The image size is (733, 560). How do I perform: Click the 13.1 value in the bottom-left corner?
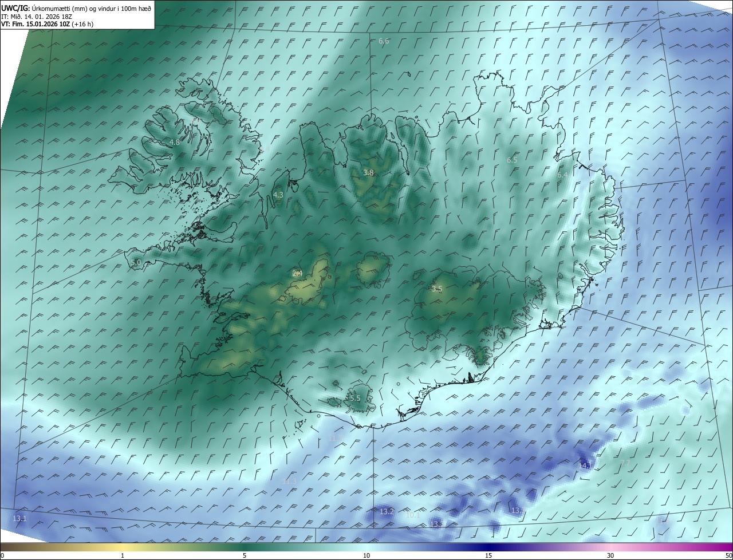tap(19, 518)
